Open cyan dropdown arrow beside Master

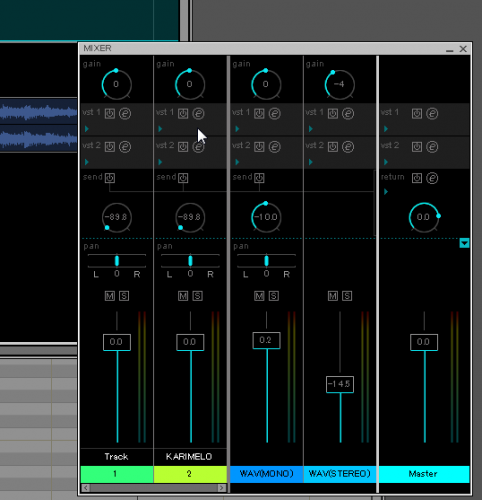coord(464,243)
